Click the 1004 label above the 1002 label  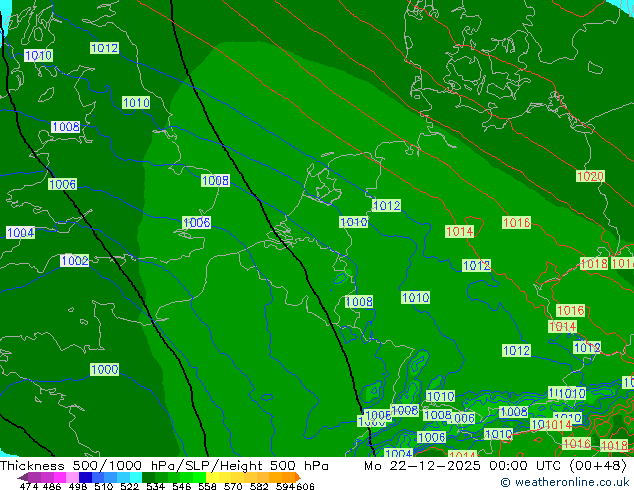pyautogui.click(x=20, y=233)
